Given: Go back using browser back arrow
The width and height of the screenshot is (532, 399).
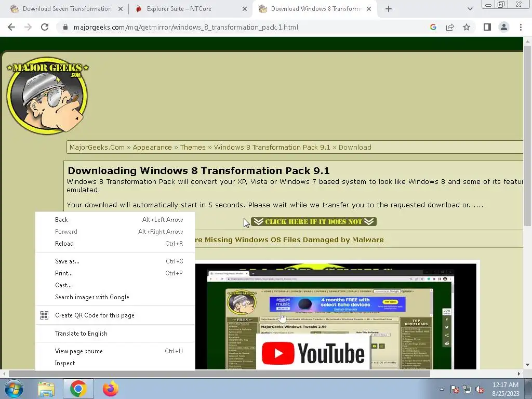Looking at the screenshot, I should 11,27.
